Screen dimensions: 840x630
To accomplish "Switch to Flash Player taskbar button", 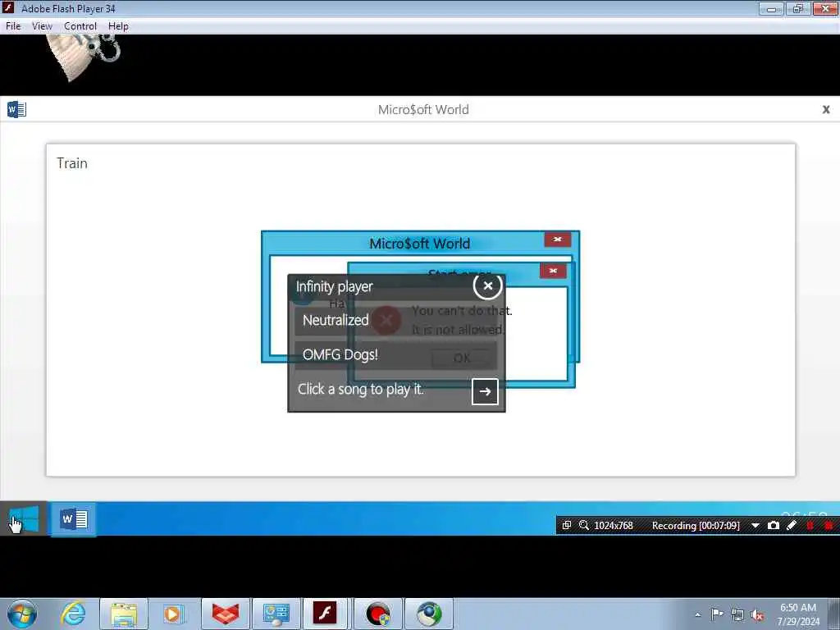I will pyautogui.click(x=326, y=614).
